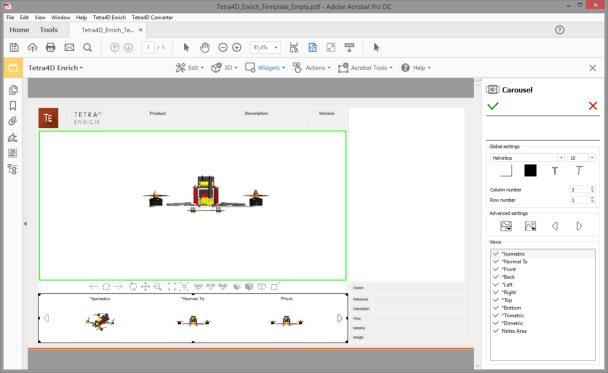
Task: Expand the Actions dropdown menu
Action: pyautogui.click(x=312, y=68)
